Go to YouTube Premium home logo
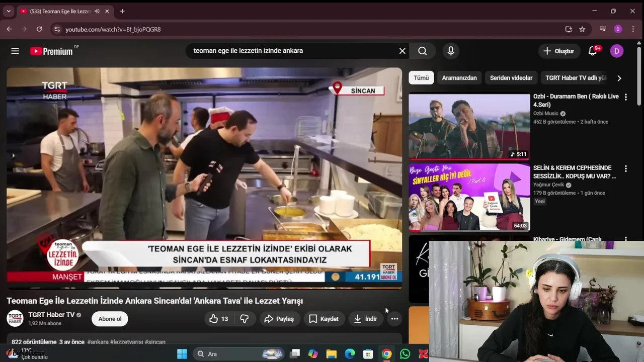The image size is (644, 362). [51, 51]
